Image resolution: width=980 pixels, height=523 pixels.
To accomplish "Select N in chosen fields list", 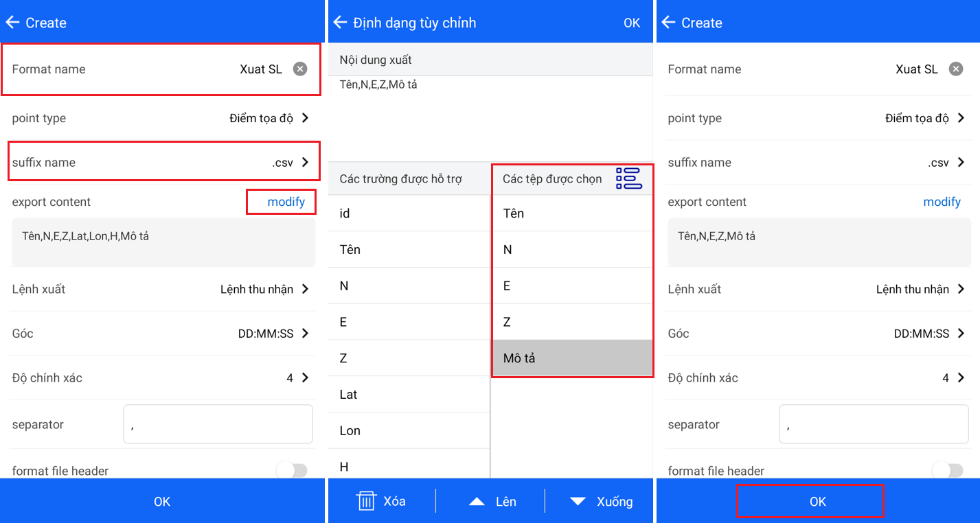I will pyautogui.click(x=572, y=250).
